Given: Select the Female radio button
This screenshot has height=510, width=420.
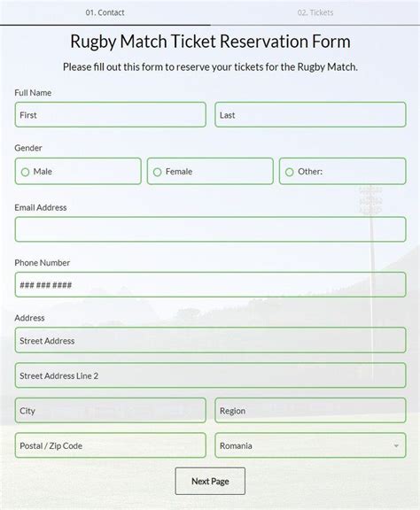Looking at the screenshot, I should click(x=157, y=172).
